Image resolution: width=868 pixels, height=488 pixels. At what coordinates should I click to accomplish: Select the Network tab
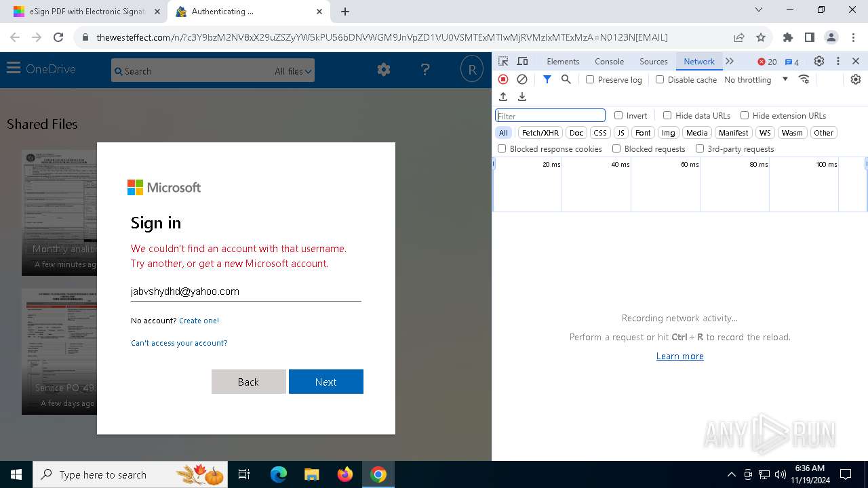(x=698, y=61)
